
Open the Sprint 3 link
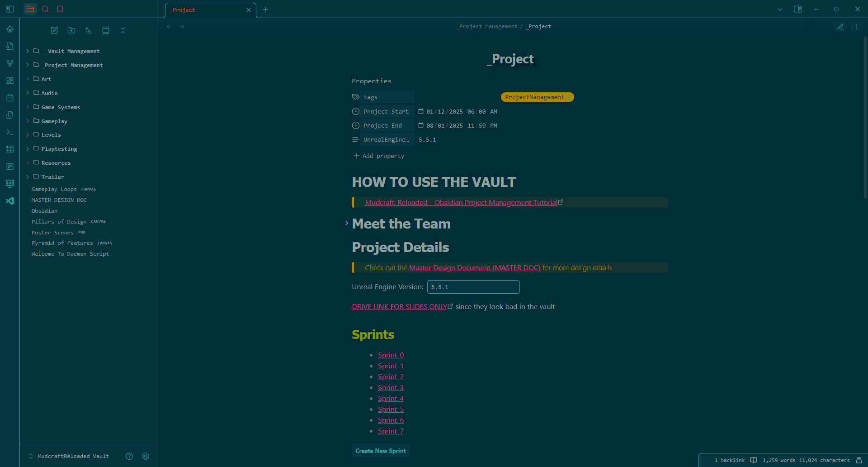pos(391,388)
